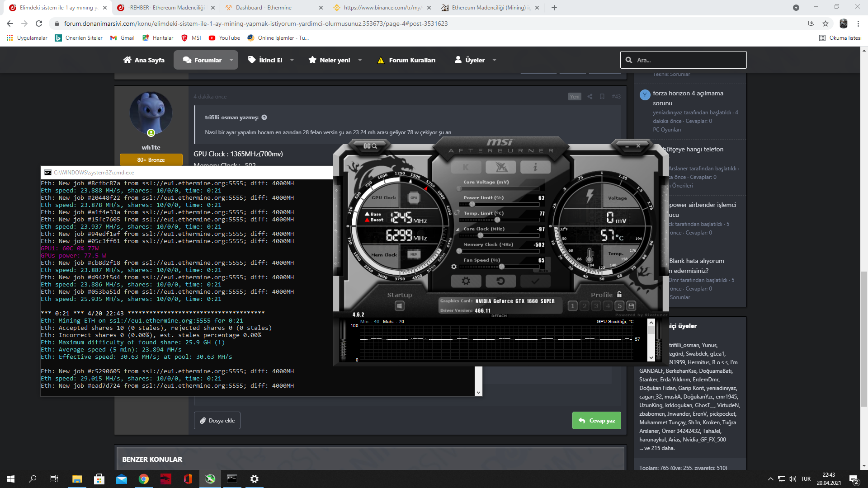Open Forumlar menu item

coord(202,60)
